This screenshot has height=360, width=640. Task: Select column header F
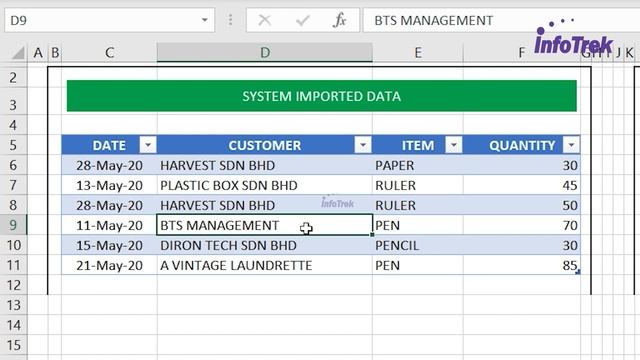(522, 53)
